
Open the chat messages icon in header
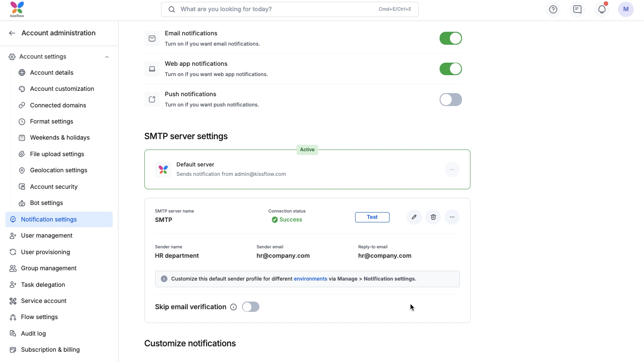click(x=577, y=9)
